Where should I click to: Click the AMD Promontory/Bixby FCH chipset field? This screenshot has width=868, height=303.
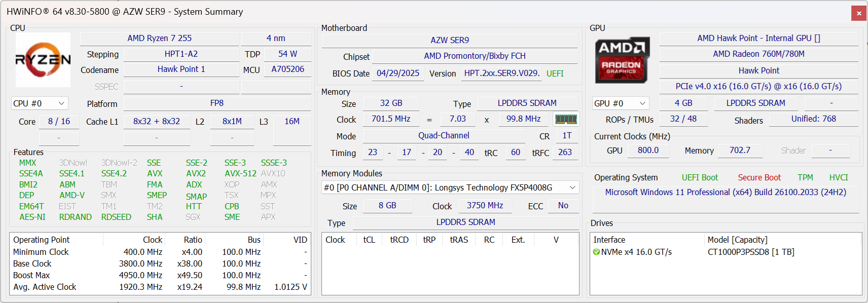click(x=475, y=56)
